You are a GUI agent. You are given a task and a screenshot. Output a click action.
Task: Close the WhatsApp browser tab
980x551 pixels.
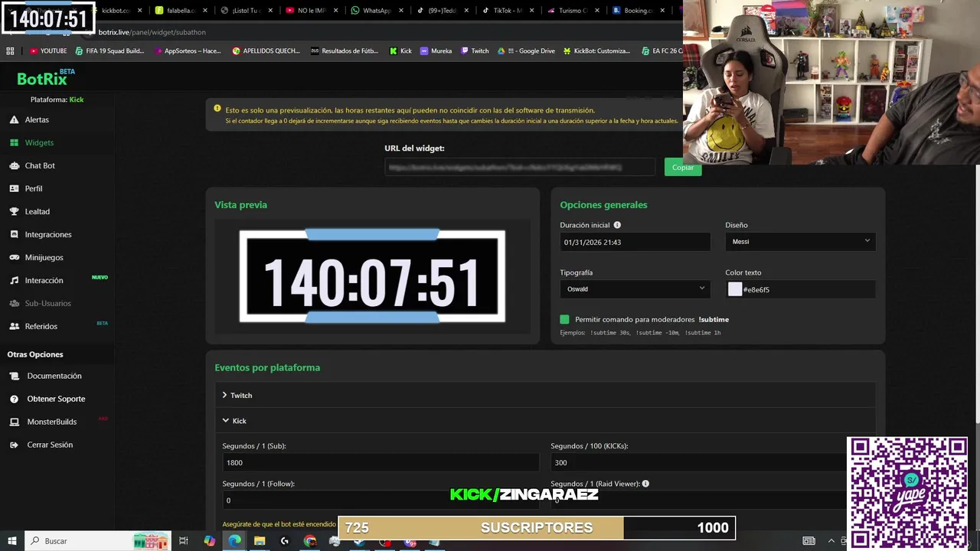[400, 11]
